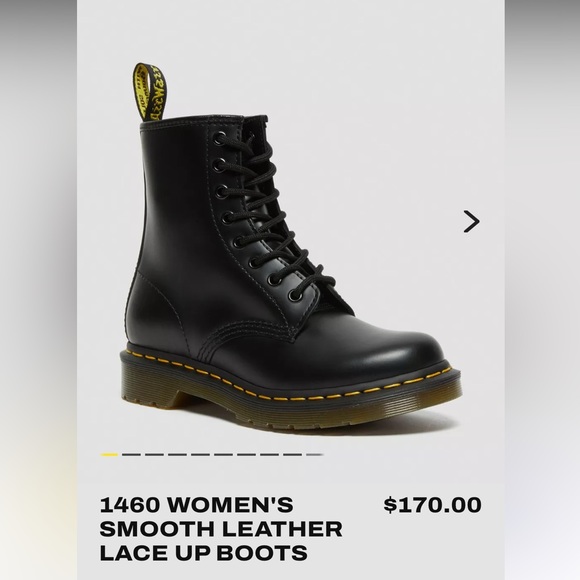580x580 pixels.
Task: Open the sixth carousel indicator dash
Action: tap(223, 455)
